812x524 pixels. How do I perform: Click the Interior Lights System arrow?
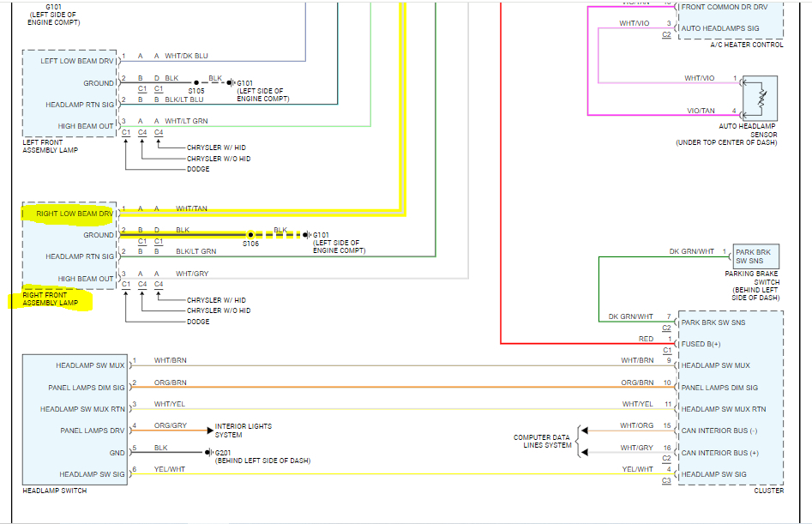pos(210,430)
